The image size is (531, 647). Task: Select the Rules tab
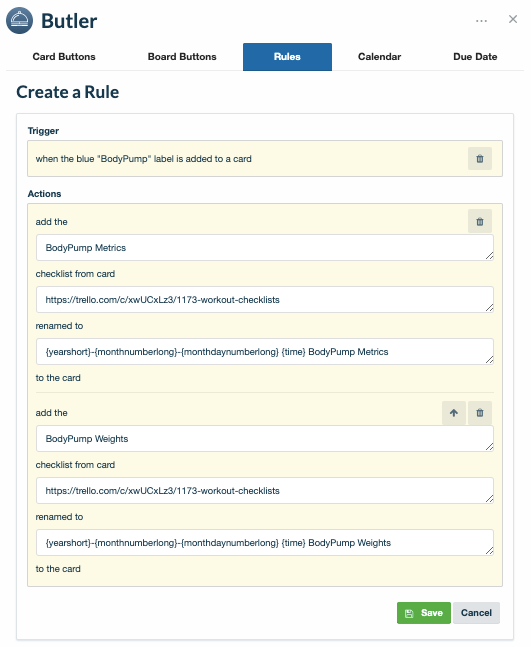point(287,57)
